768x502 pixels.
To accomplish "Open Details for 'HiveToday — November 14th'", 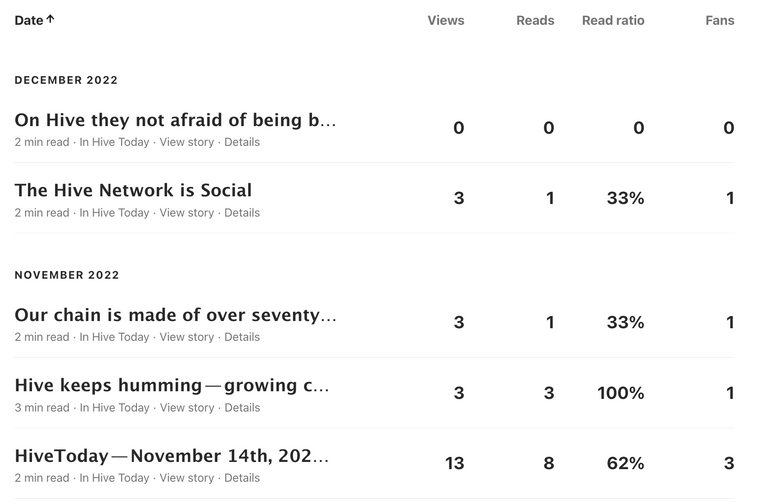I will click(242, 478).
